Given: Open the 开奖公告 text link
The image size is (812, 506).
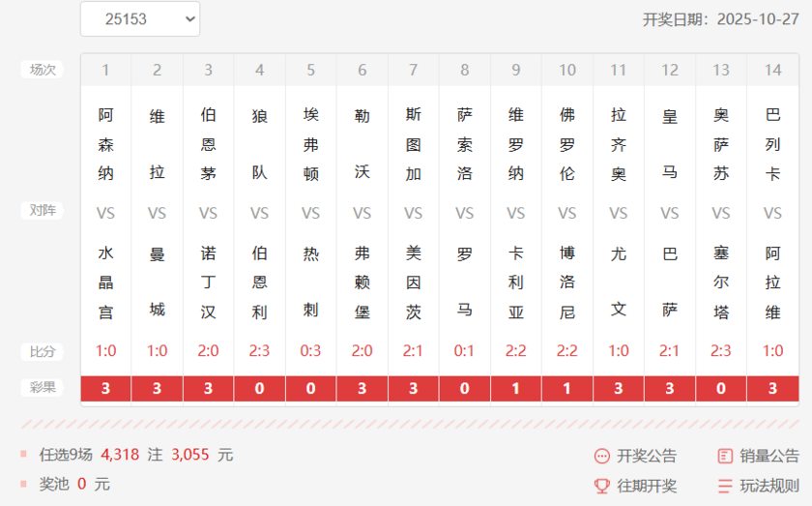Looking at the screenshot, I should coord(647,456).
